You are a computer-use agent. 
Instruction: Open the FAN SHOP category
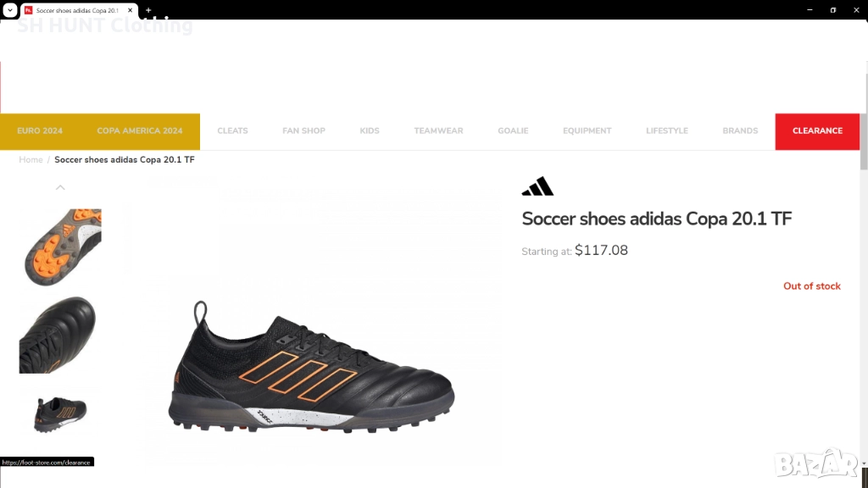coord(304,131)
